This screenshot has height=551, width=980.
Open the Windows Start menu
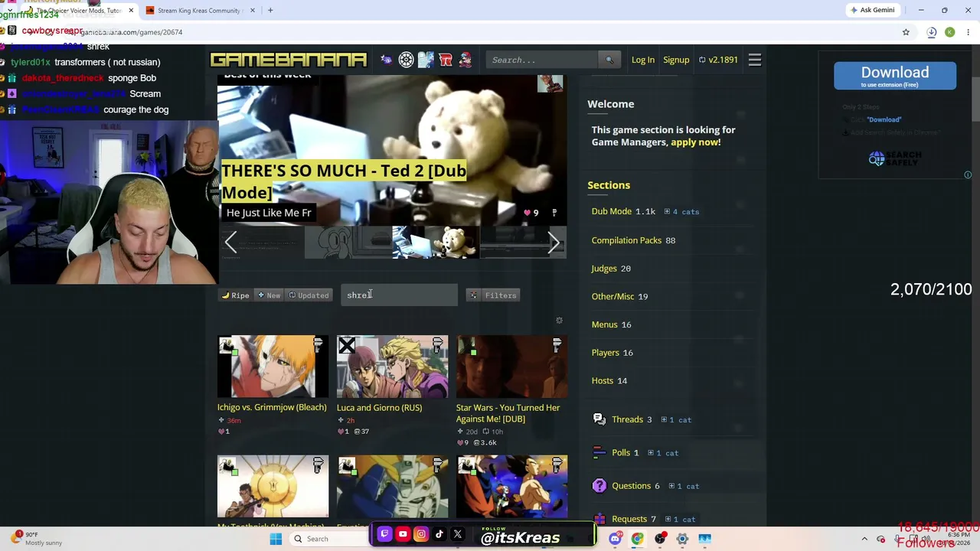point(276,539)
